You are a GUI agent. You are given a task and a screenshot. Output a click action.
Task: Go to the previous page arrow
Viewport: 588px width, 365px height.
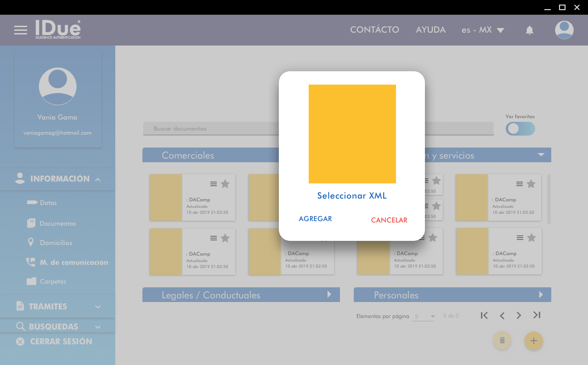[502, 315]
